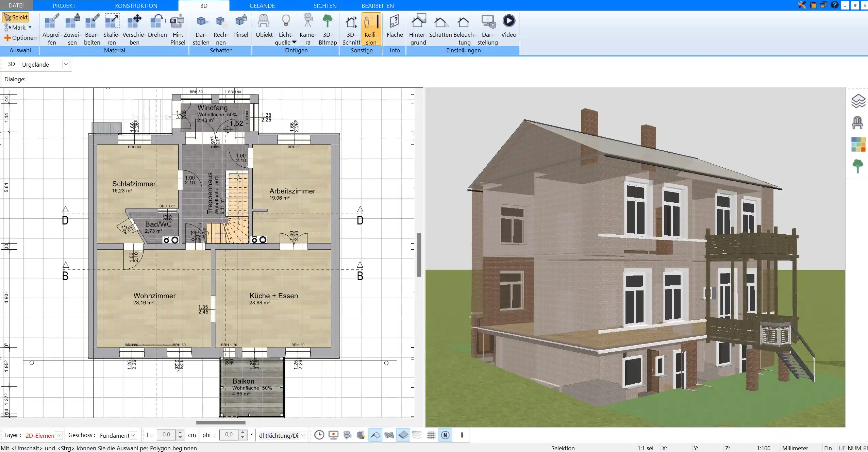Open the Layer 2D-Elemente dropdown
Viewport: 868px width, 452px height.
click(x=59, y=435)
